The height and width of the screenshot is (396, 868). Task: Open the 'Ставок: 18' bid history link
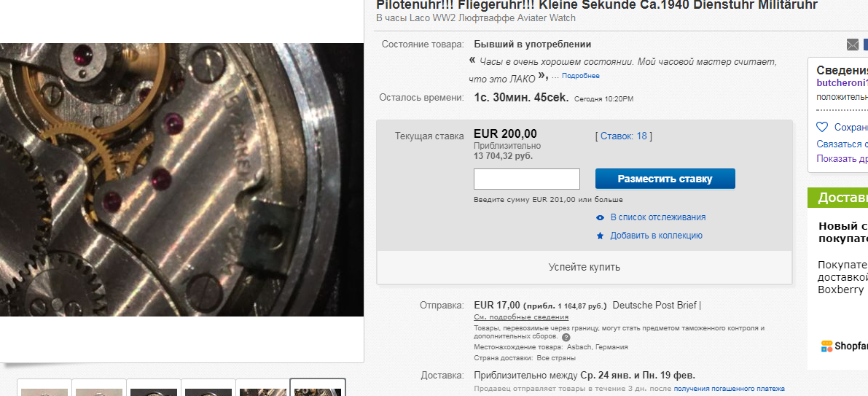tap(623, 136)
